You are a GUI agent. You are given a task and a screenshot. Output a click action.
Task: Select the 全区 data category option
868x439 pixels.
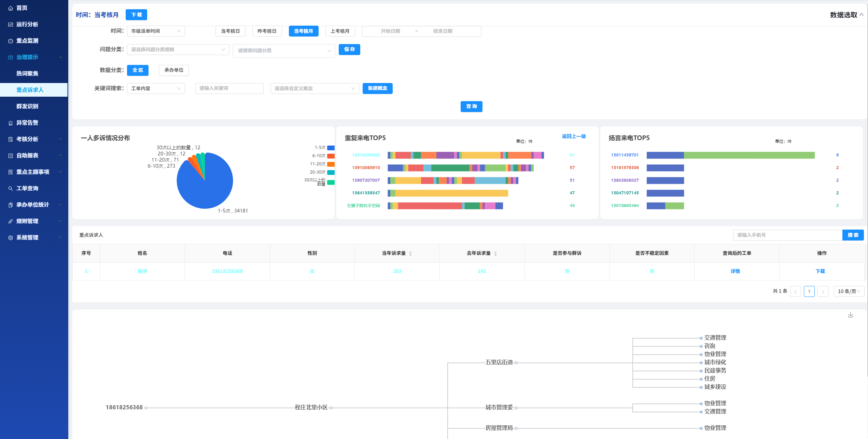coord(138,70)
